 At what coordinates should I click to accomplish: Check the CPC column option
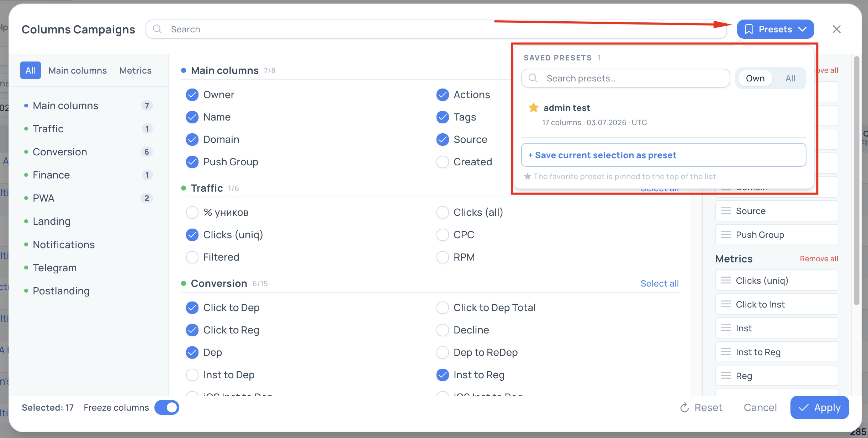tap(443, 235)
